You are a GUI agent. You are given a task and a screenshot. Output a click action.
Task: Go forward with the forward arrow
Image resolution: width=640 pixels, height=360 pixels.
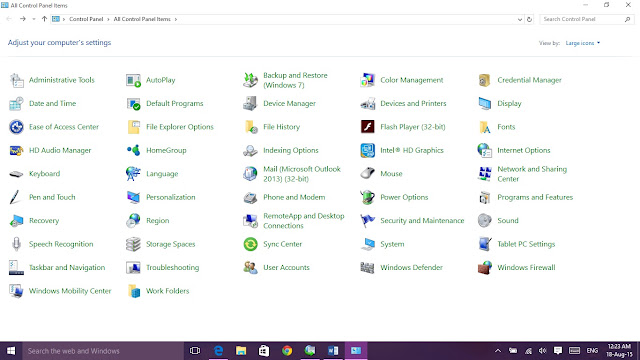pyautogui.click(x=22, y=19)
